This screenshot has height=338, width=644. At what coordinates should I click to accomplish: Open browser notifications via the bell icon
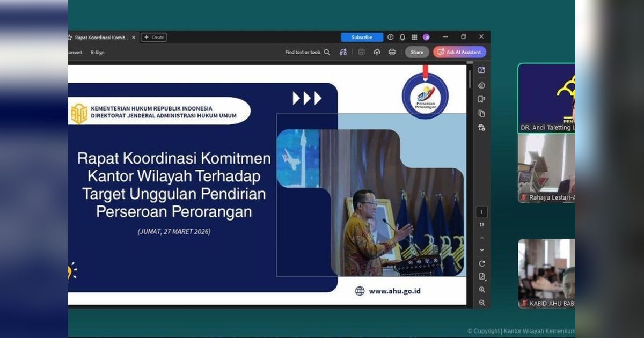pyautogui.click(x=402, y=37)
